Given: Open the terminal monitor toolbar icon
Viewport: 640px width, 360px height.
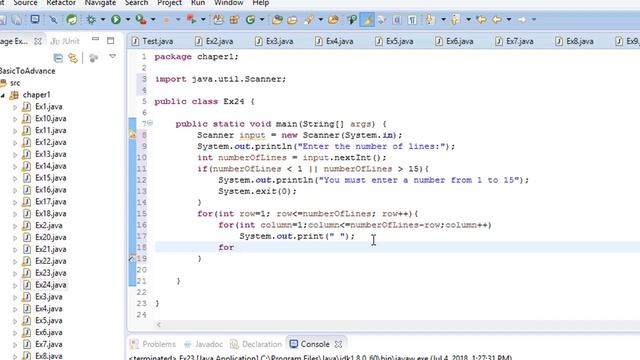Looking at the screenshot, I should point(35,19).
